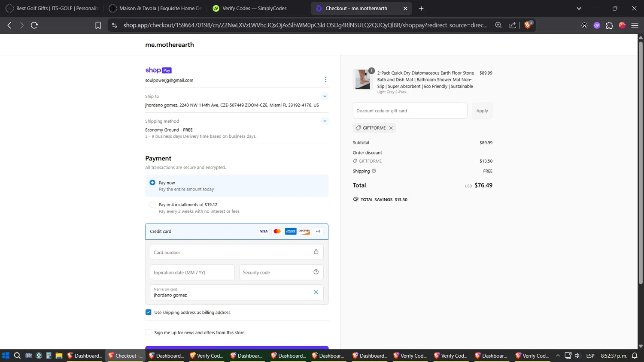
Task: Click the Mastercard logo
Action: click(x=277, y=231)
